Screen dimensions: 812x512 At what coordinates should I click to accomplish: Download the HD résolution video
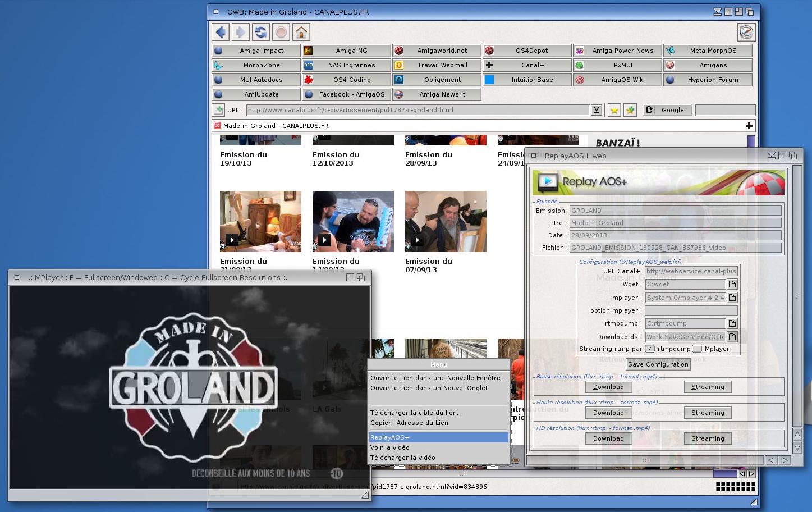(608, 438)
